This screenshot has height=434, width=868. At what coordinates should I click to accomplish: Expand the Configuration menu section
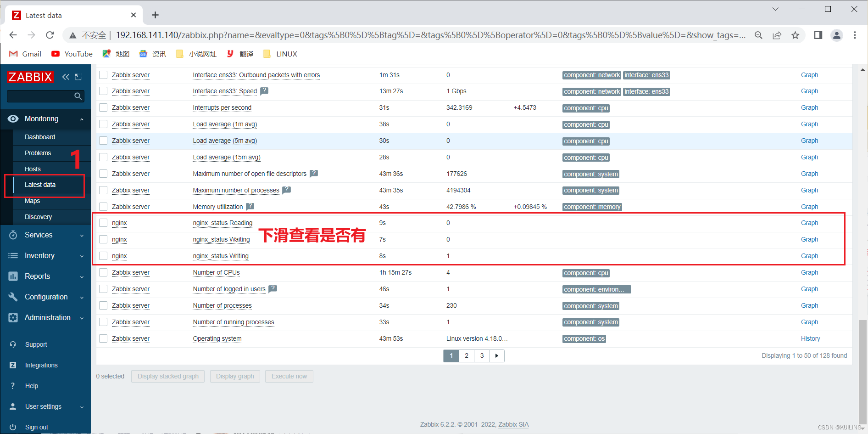[x=82, y=298]
